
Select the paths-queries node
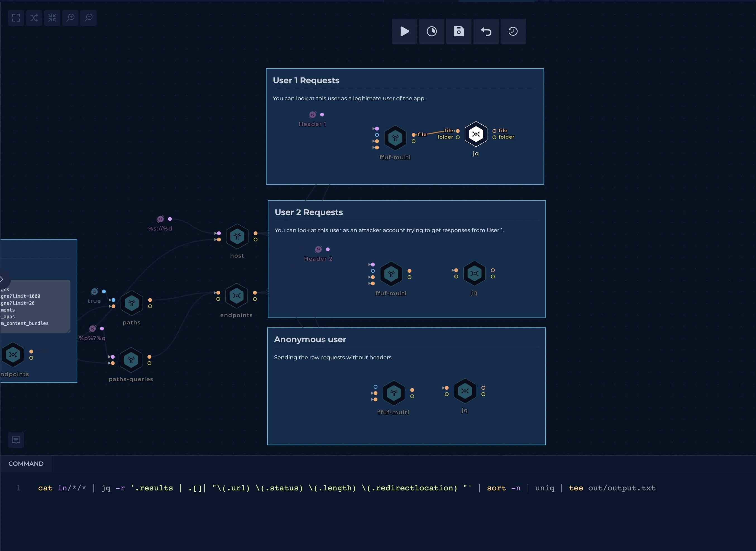point(131,360)
